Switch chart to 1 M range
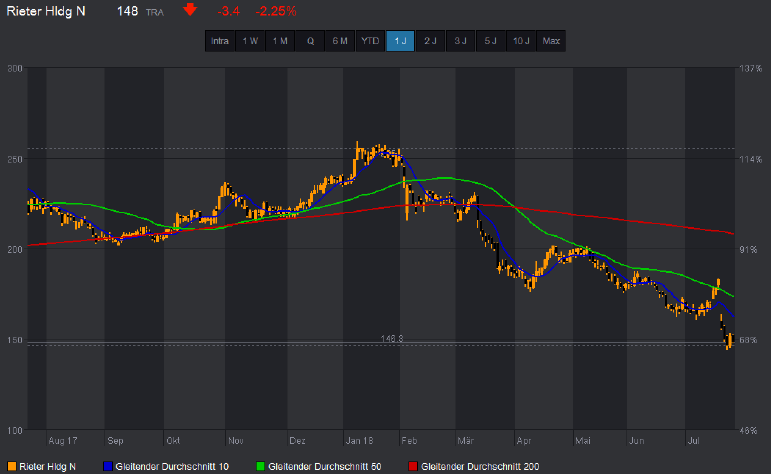This screenshot has width=771, height=474. 280,41
